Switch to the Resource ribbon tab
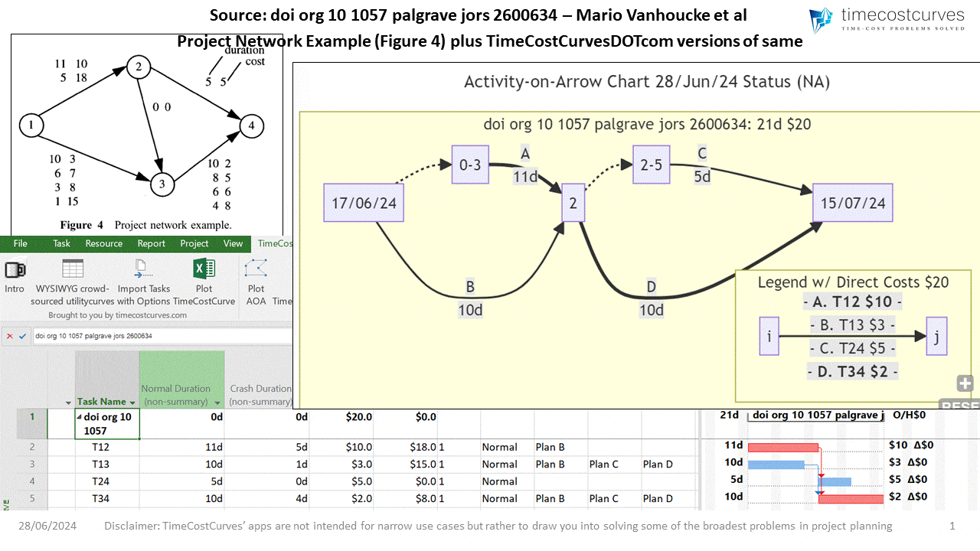 click(104, 243)
